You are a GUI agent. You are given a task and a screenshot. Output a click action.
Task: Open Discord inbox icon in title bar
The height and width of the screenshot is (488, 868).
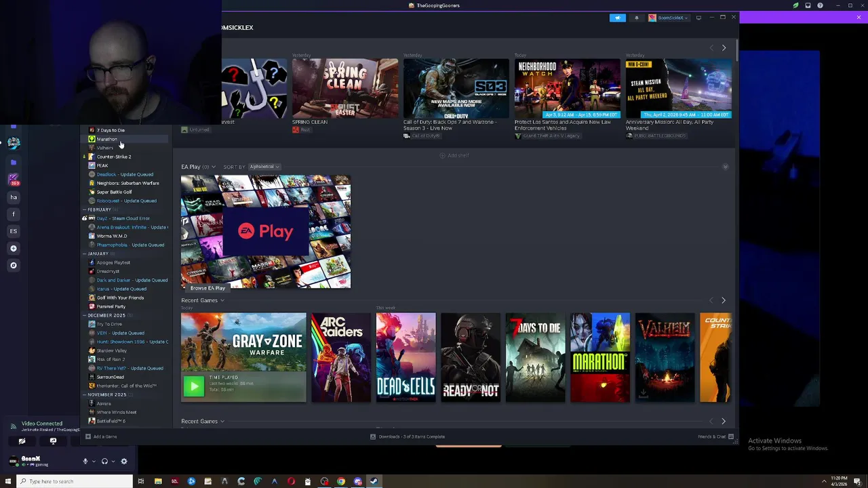coord(808,5)
